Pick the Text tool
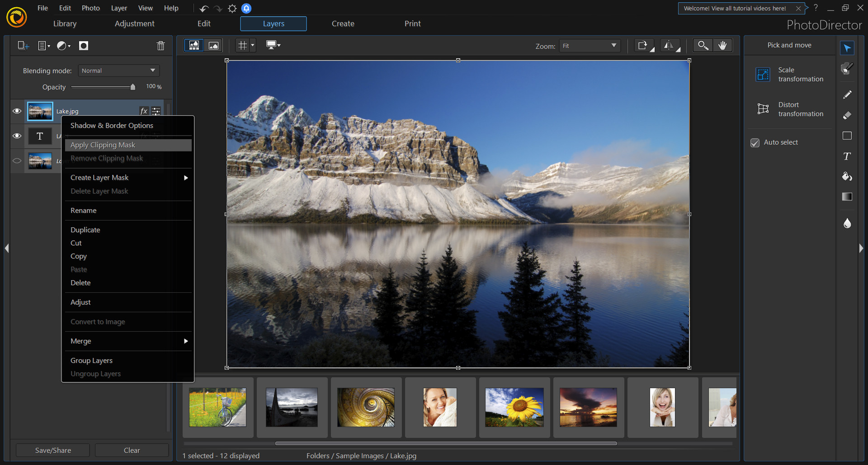The width and height of the screenshot is (868, 465). pyautogui.click(x=847, y=156)
